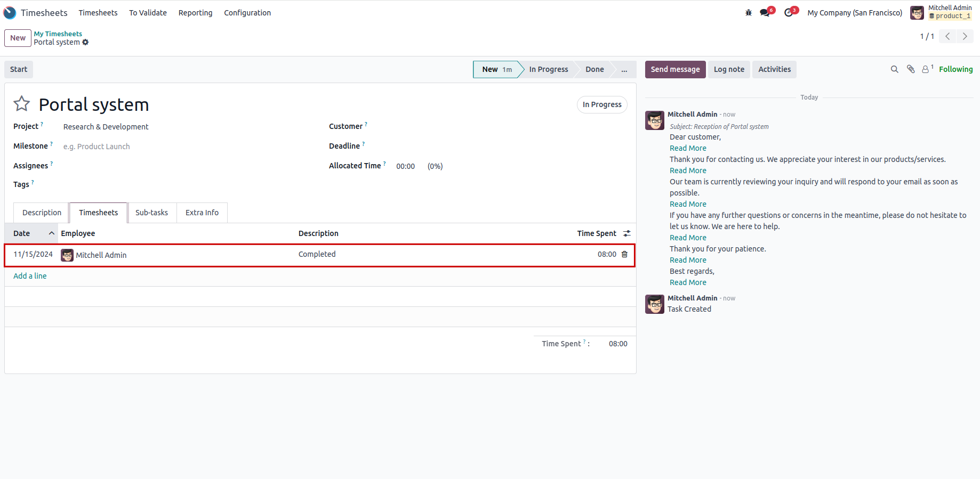Delete the Completed timesheet line
Screen dimensions: 980x479
click(x=624, y=255)
